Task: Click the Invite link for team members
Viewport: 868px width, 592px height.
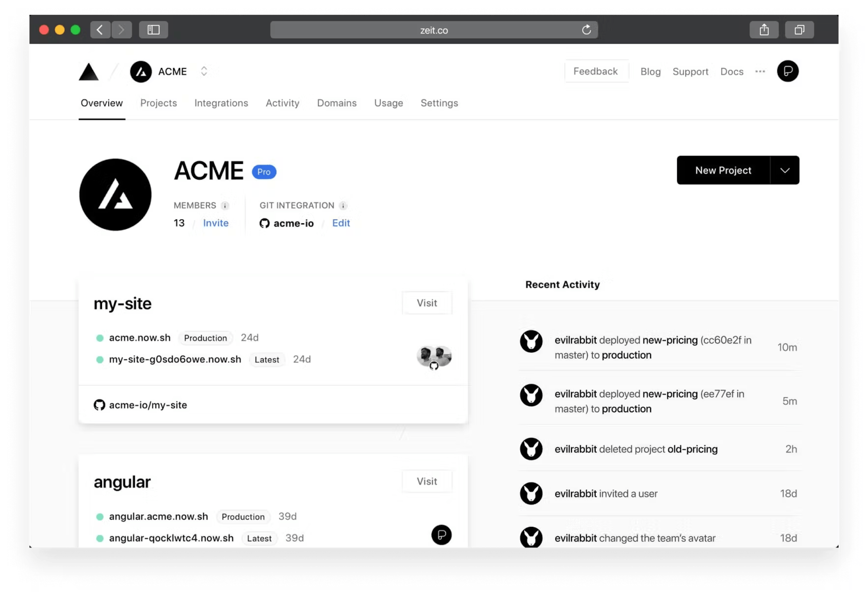Action: pyautogui.click(x=216, y=222)
